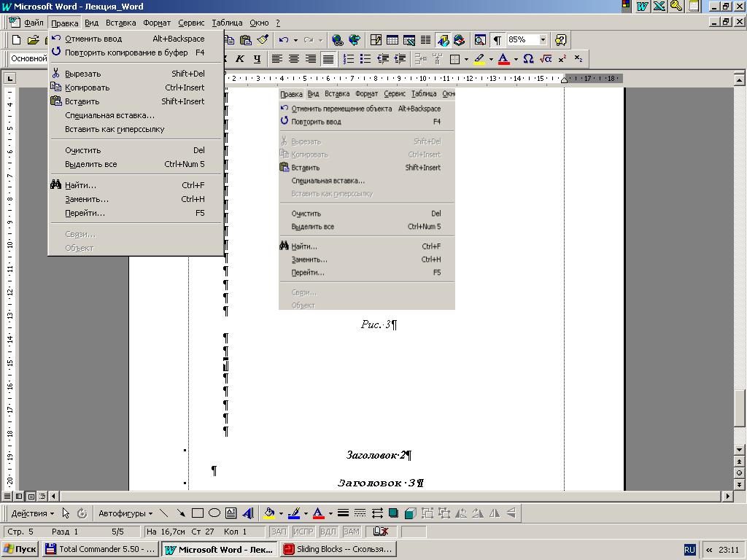Select the Arrow drawing tool
Image resolution: width=747 pixels, height=560 pixels.
coord(181,513)
